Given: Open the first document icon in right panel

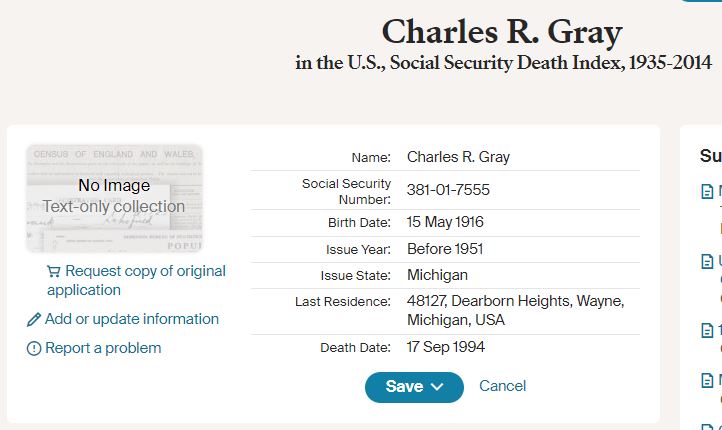Looking at the screenshot, I should point(707,191).
